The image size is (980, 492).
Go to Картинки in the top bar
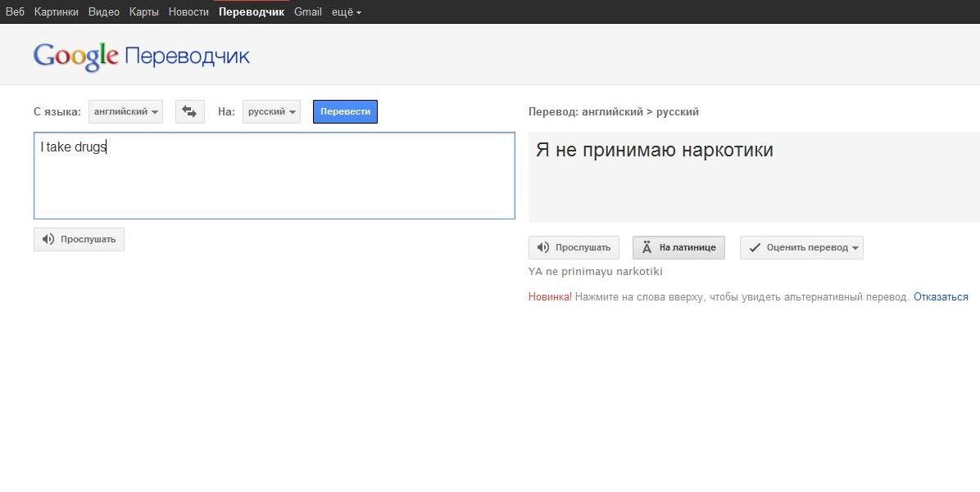click(57, 12)
